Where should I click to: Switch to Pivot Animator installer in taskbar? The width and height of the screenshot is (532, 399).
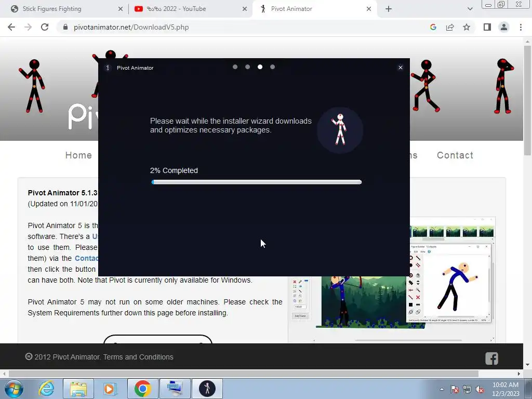[x=207, y=389]
